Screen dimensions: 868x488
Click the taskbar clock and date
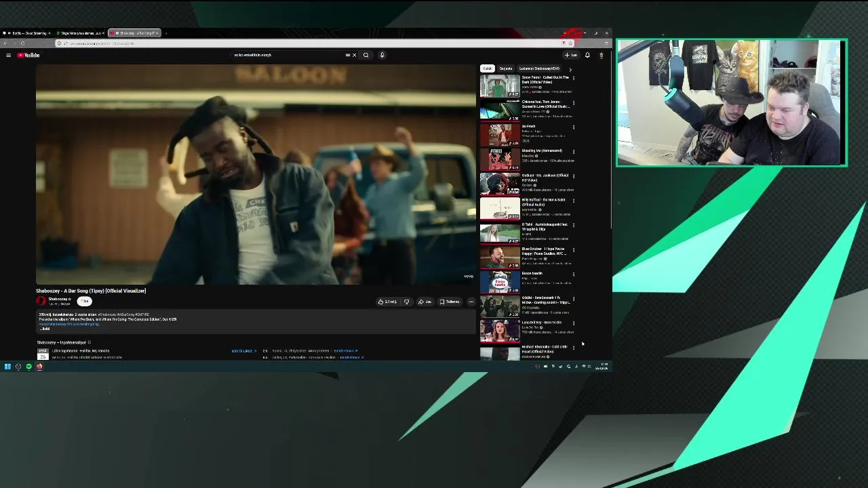[x=601, y=367]
